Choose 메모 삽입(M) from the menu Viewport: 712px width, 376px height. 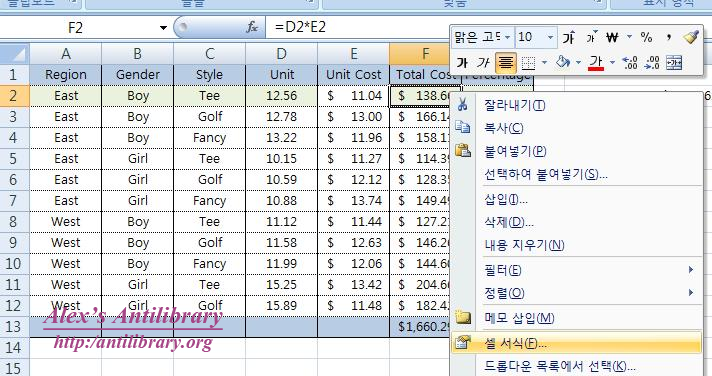coord(577,318)
